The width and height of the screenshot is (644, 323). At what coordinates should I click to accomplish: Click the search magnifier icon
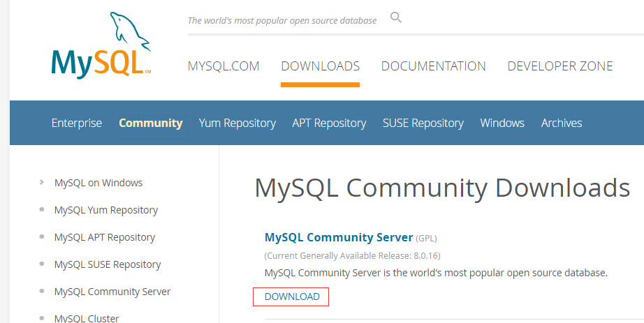[x=395, y=17]
